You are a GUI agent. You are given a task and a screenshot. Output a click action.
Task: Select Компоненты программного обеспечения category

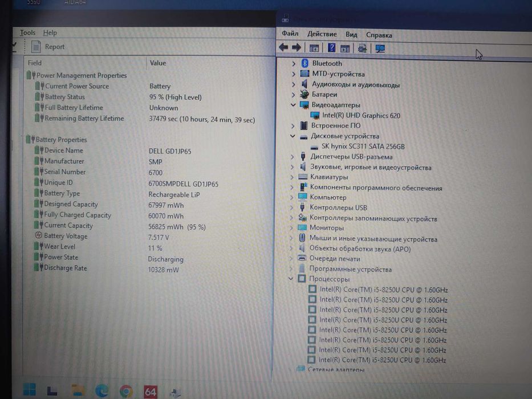[376, 188]
